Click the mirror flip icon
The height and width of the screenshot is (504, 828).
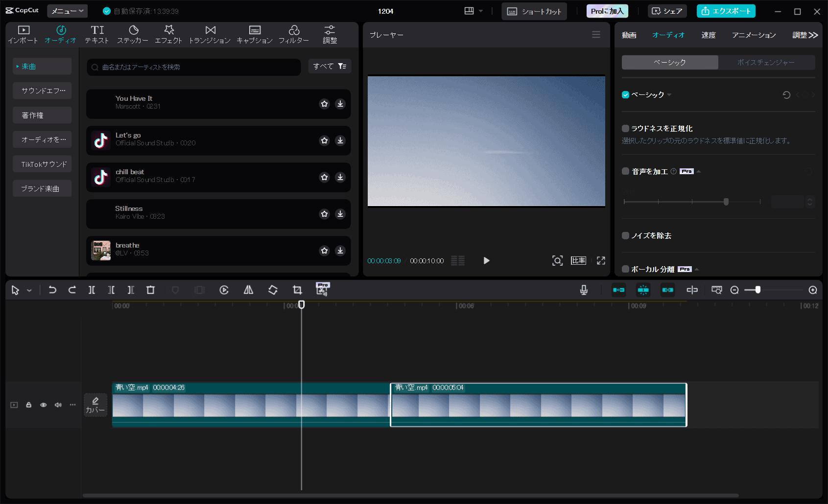coord(248,290)
